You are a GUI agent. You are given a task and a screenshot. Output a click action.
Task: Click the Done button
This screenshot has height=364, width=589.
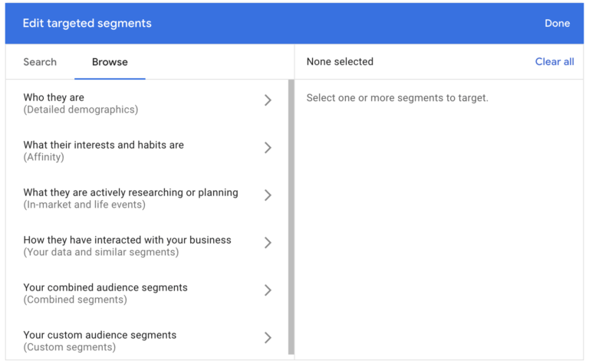coord(557,23)
